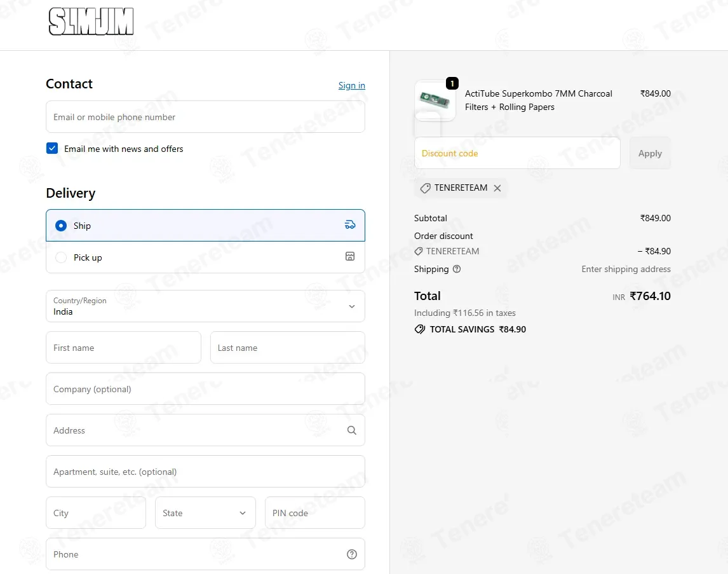
Task: Select the Pick up delivery option
Action: (x=205, y=257)
